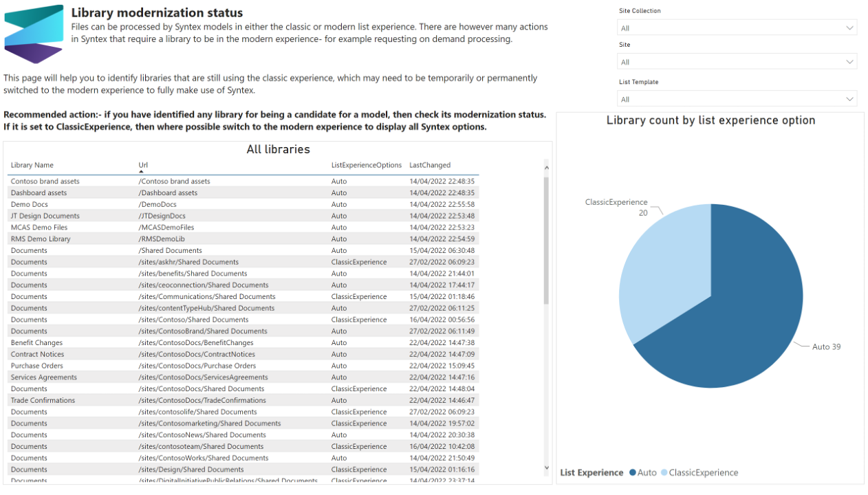Click the '27/02/2022 06:11:49' date cell

pos(442,331)
